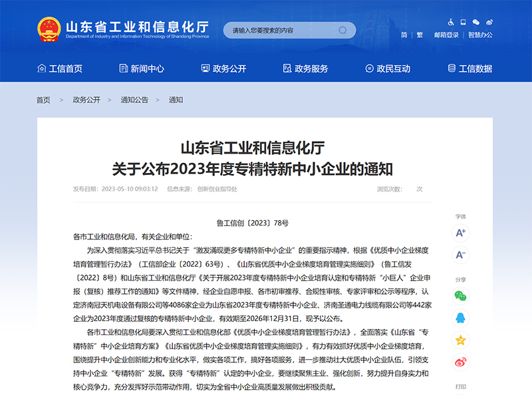
Task: Open the 新闻中心 navigation menu
Action: (142, 68)
